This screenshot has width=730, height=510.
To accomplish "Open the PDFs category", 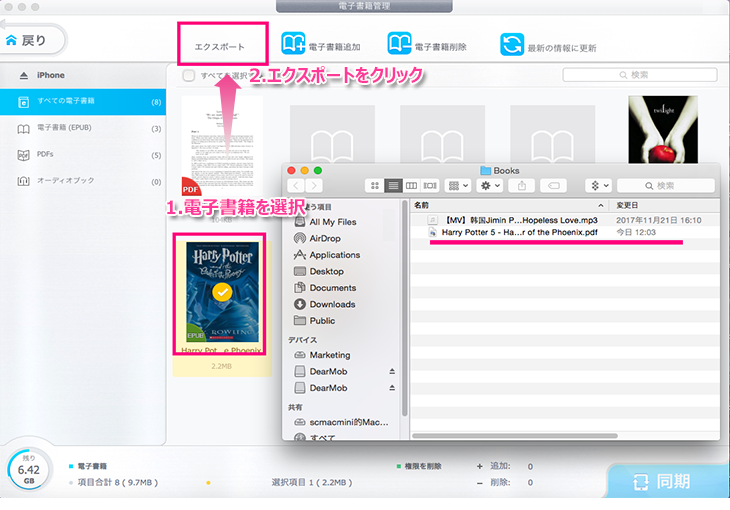I will pyautogui.click(x=83, y=155).
